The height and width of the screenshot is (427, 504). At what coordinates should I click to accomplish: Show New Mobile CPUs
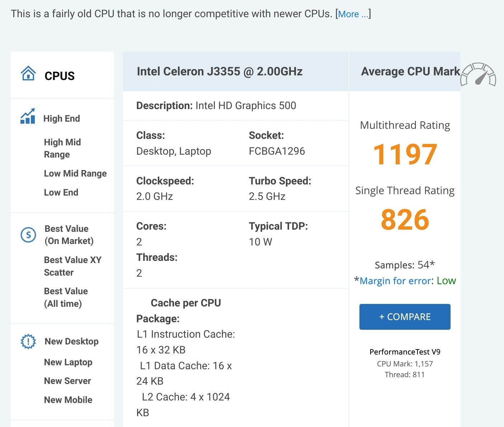tap(68, 400)
